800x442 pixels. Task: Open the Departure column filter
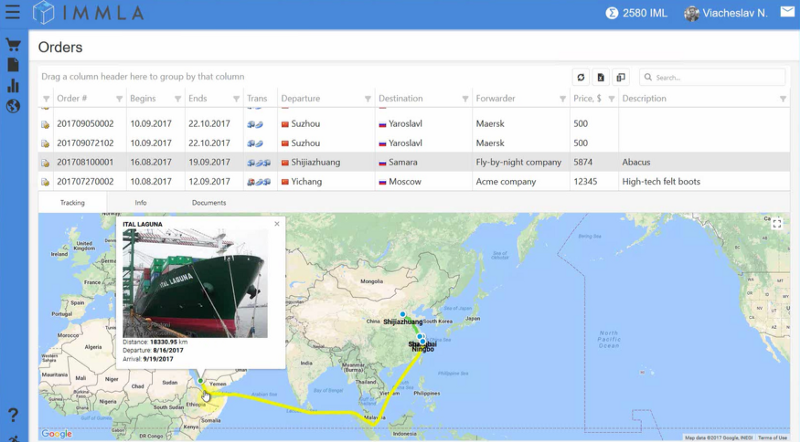(367, 99)
